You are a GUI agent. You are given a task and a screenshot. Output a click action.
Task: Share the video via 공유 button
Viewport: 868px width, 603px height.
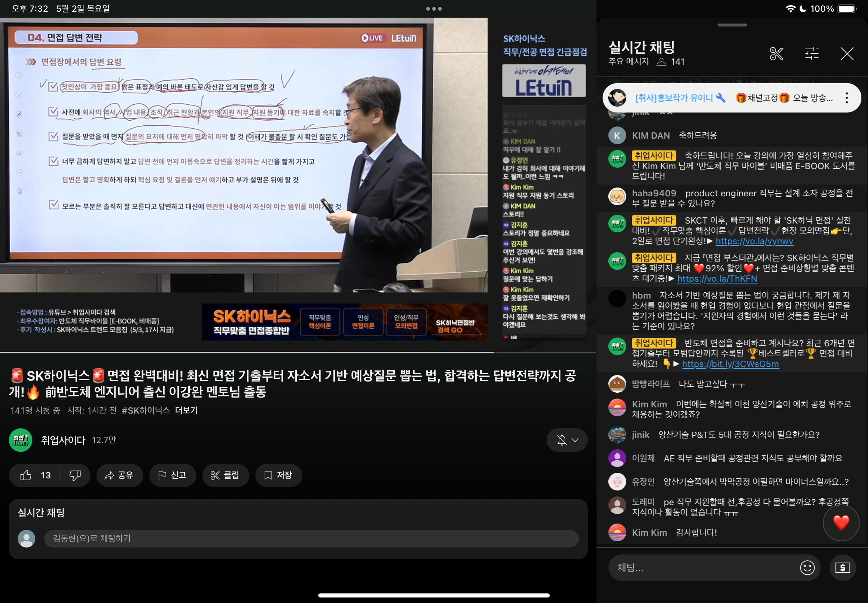coord(120,475)
